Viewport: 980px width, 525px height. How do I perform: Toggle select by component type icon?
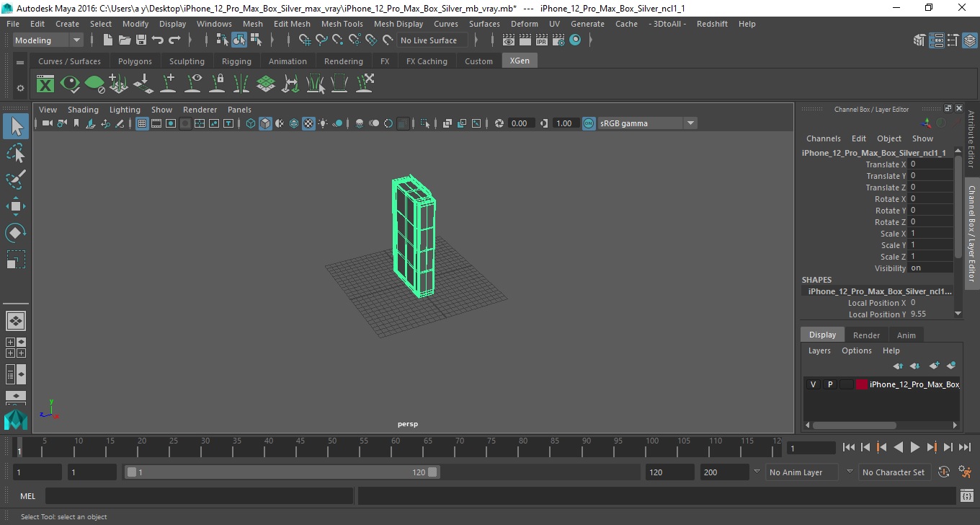(x=256, y=40)
